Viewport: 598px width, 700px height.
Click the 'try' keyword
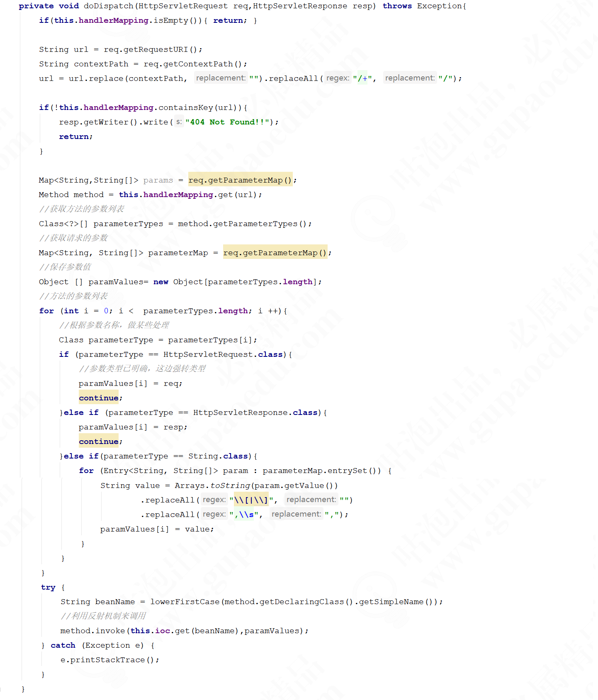[48, 588]
